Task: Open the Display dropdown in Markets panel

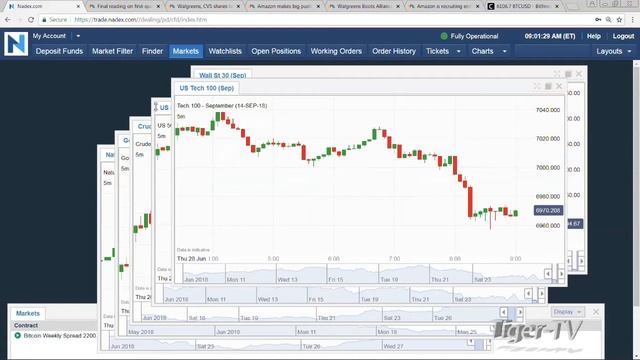Action: pos(567,312)
